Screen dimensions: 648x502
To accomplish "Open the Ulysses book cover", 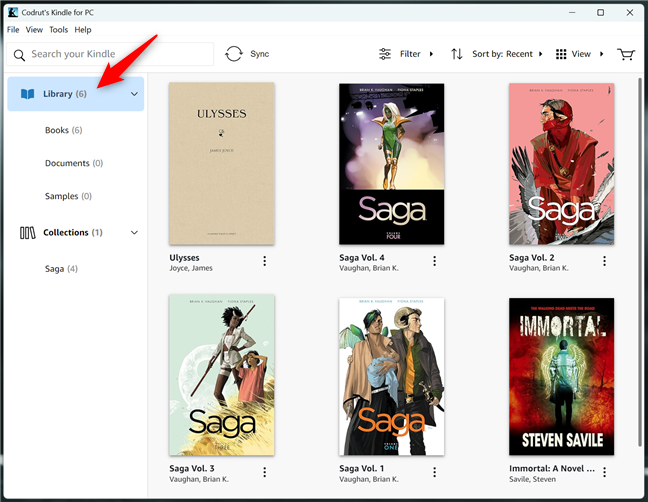I will [221, 164].
